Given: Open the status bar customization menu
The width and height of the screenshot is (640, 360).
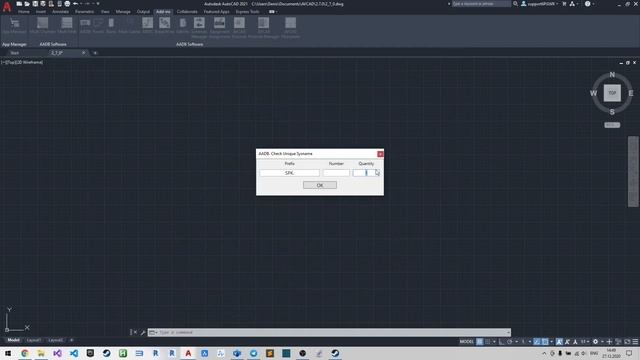Looking at the screenshot, I should pos(635,342).
